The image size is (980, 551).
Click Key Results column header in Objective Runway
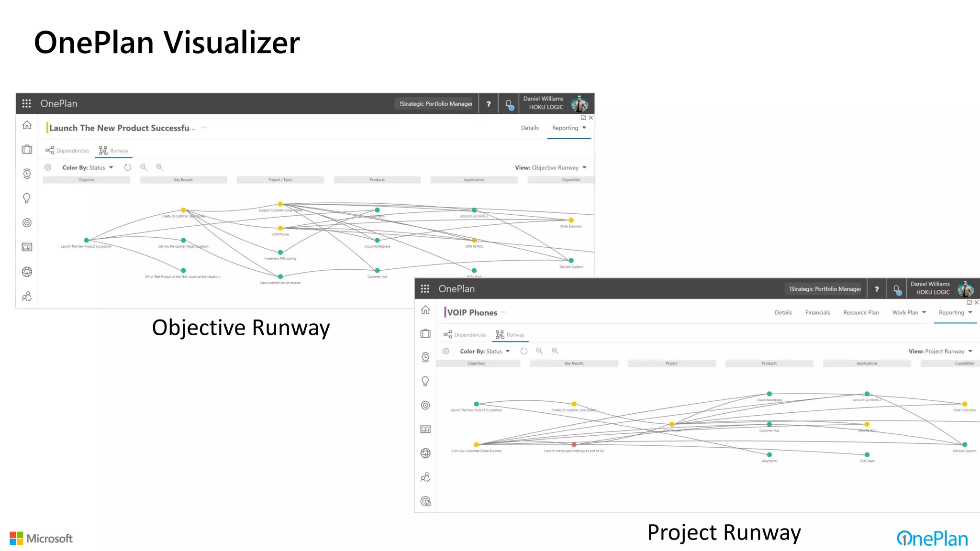[183, 180]
